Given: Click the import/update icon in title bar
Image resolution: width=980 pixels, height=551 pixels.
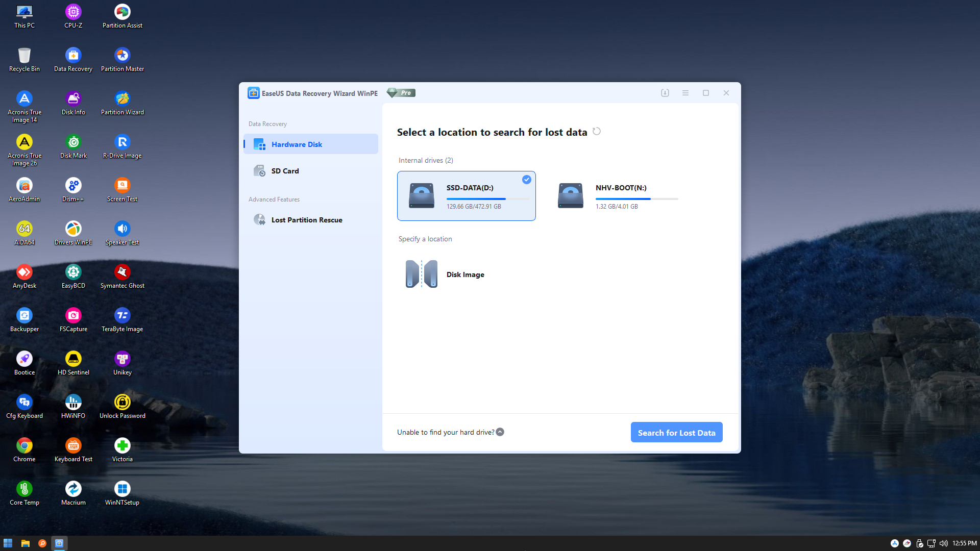Looking at the screenshot, I should 665,93.
